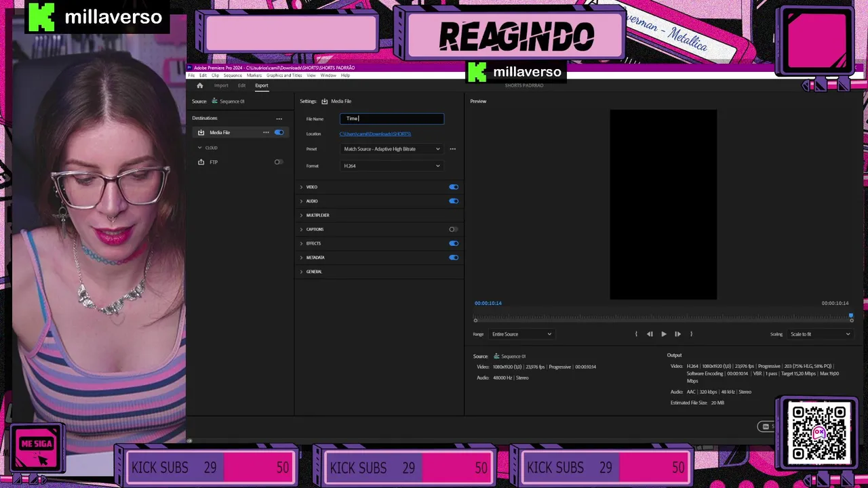The width and height of the screenshot is (868, 488).
Task: Disable the Media File destination toggle
Action: click(x=279, y=133)
